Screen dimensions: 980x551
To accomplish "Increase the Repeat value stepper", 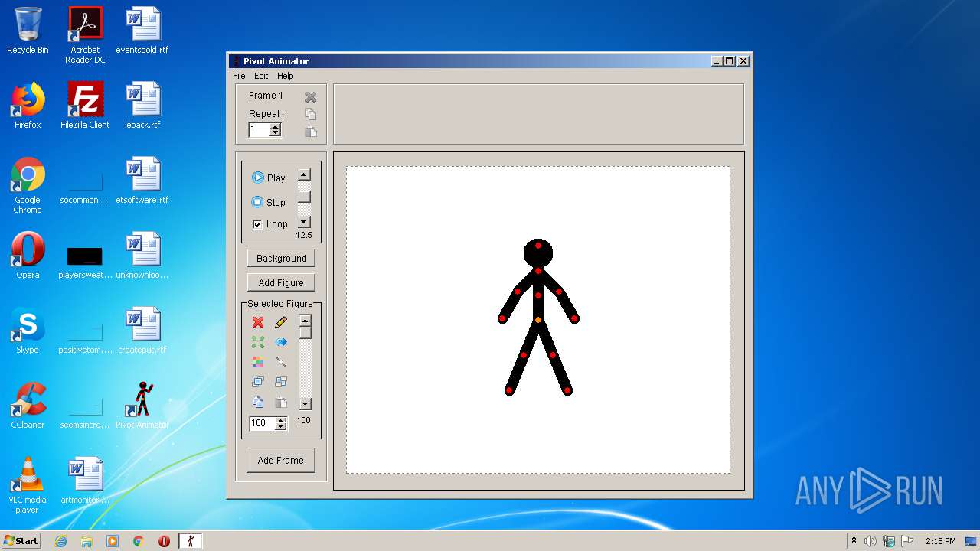I will pos(276,127).
